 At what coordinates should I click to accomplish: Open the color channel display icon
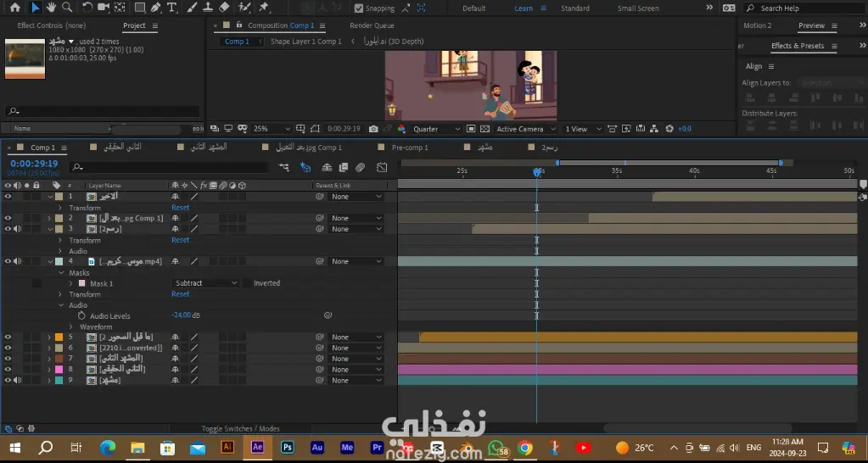[x=401, y=128]
